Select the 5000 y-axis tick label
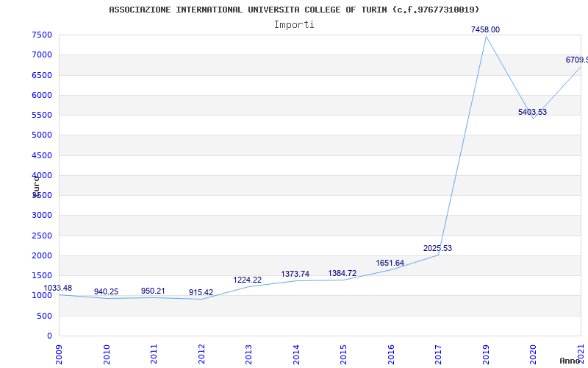This screenshot has width=588, height=368. tap(42, 135)
